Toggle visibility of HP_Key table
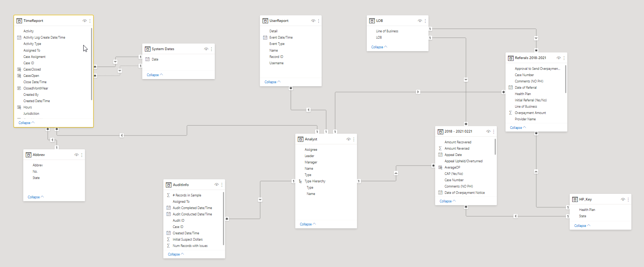 click(622, 199)
